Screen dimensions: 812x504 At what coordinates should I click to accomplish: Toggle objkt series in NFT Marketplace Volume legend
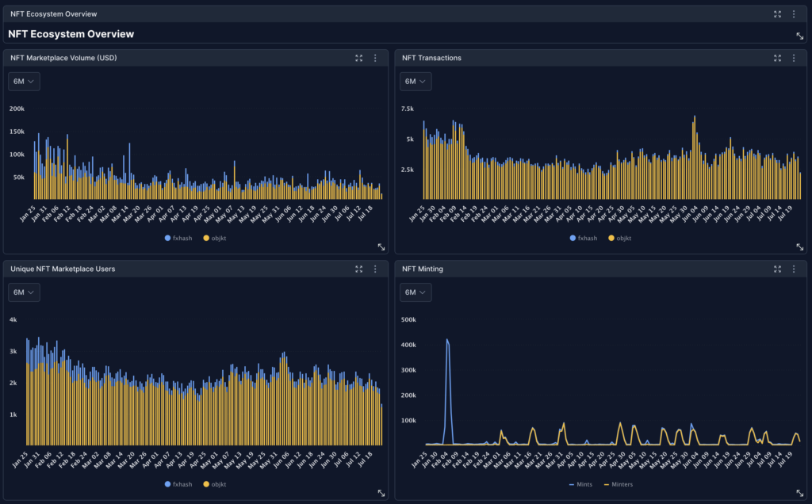[214, 238]
